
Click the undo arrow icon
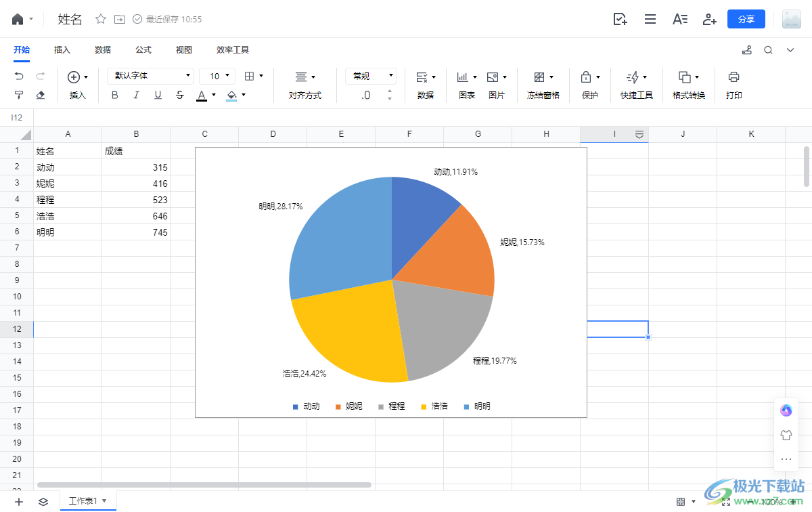(19, 77)
